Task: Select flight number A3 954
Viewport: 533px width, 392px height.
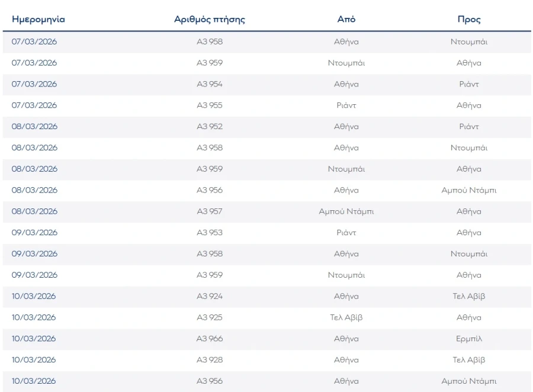Action: pyautogui.click(x=210, y=84)
